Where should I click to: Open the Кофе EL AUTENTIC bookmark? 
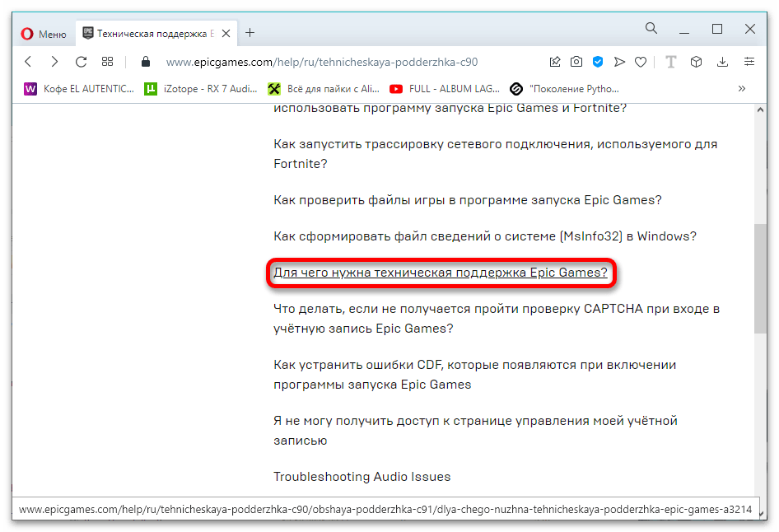coord(80,89)
